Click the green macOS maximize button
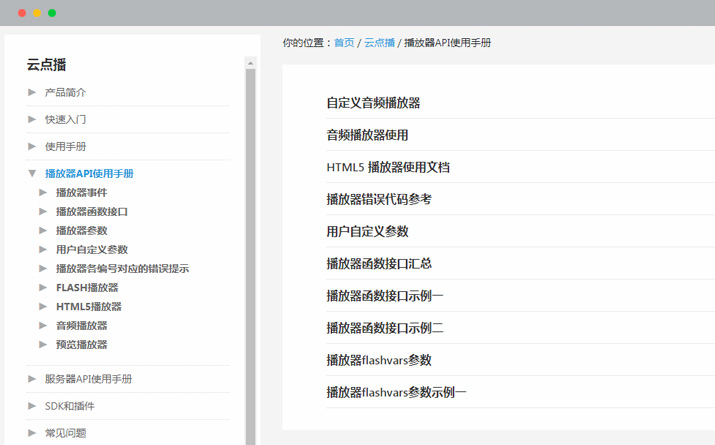Viewport: 715px width, 445px height. click(x=52, y=13)
